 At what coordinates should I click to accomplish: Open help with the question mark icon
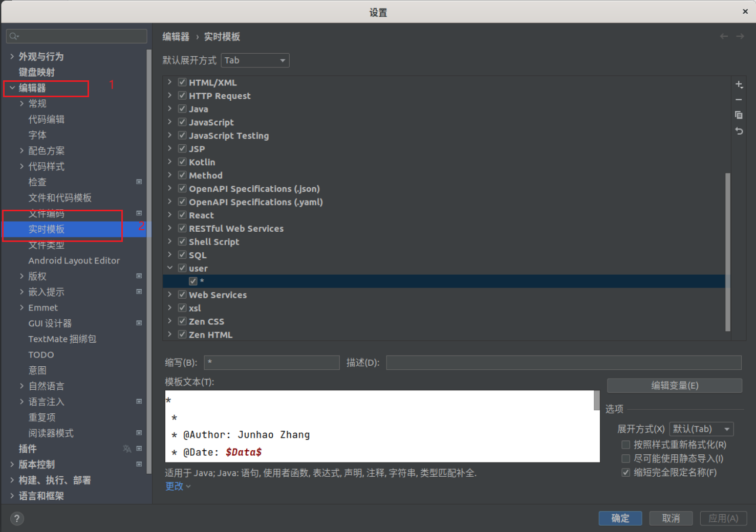click(17, 519)
